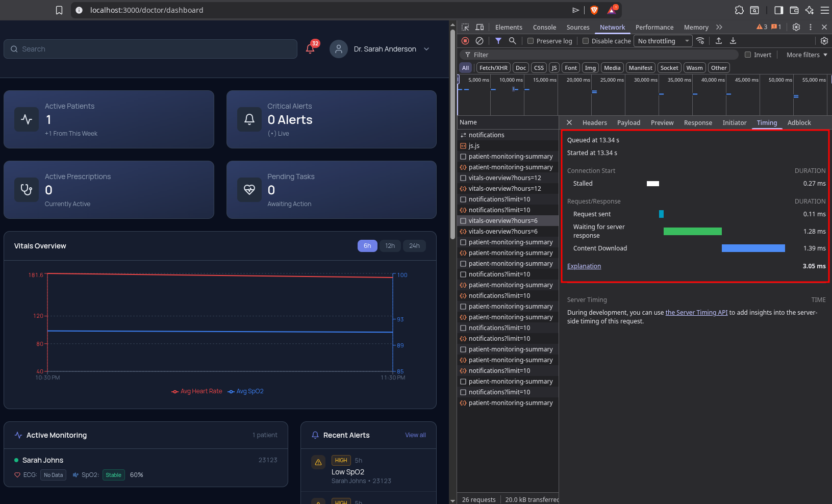Tick the Invert filter checkbox
Viewport: 832px width, 504px height.
coord(748,55)
